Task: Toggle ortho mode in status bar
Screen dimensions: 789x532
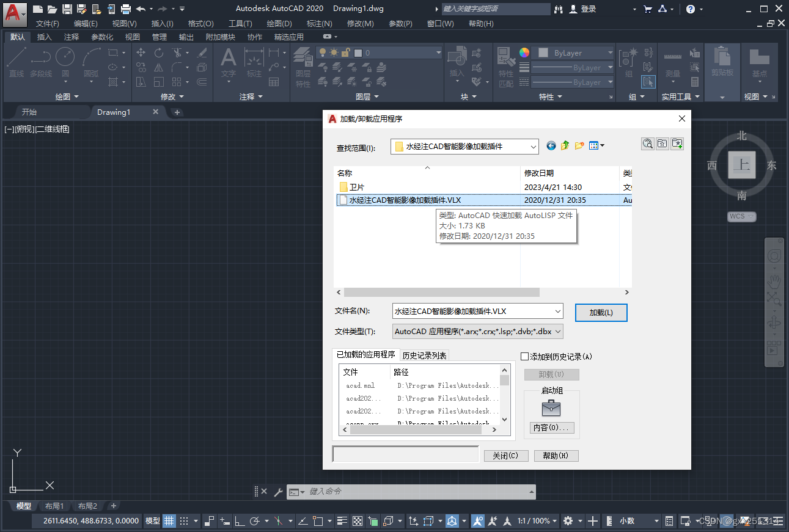Action: [x=240, y=521]
